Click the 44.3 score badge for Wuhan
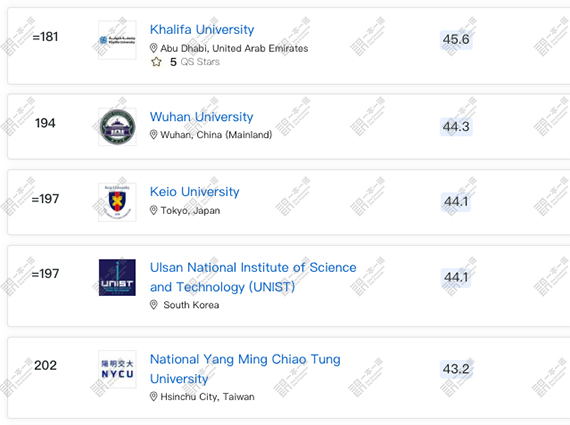Viewport: 570px width, 425px height. coord(456,127)
